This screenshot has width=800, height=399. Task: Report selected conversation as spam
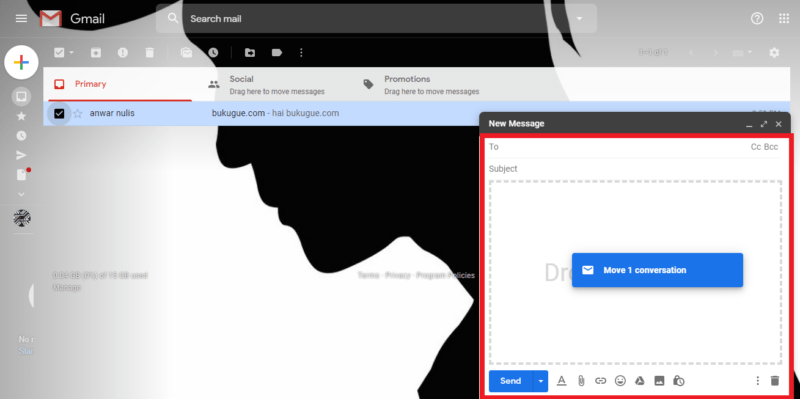coord(122,53)
